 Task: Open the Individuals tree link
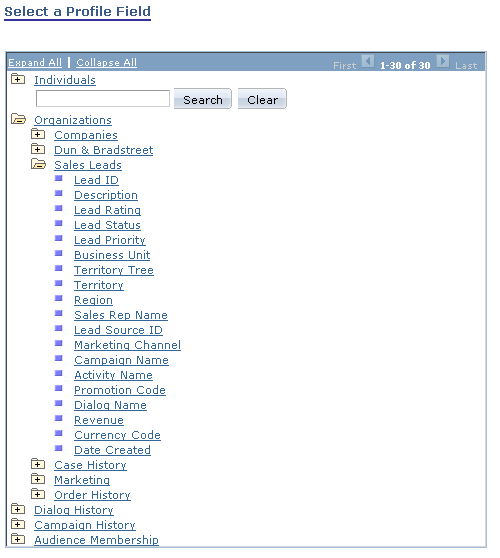65,80
